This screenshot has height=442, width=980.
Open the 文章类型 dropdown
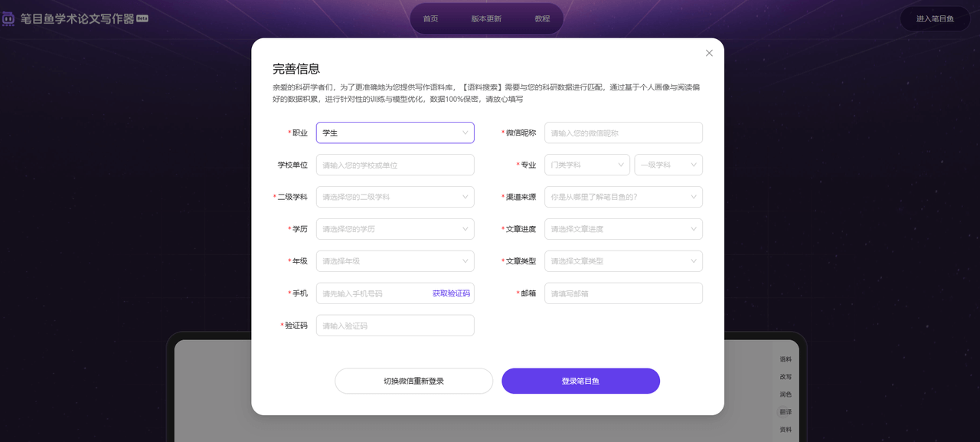pyautogui.click(x=623, y=261)
